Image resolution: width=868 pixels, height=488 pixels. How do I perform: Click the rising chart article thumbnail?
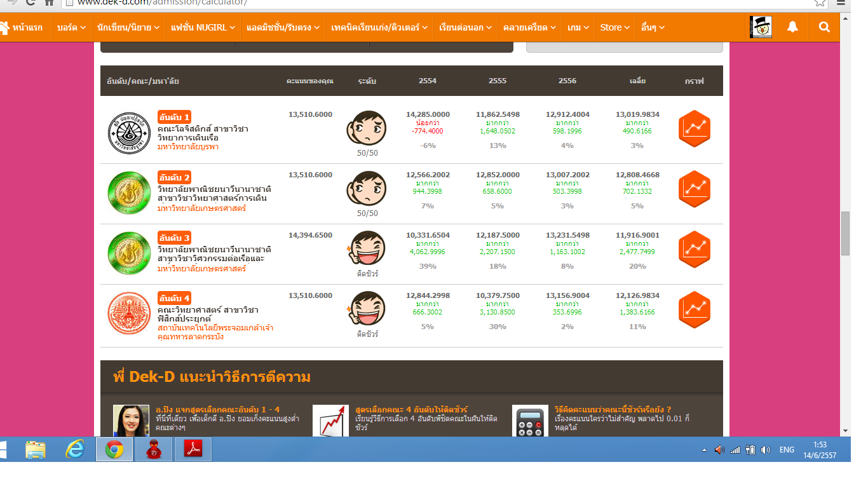[330, 420]
